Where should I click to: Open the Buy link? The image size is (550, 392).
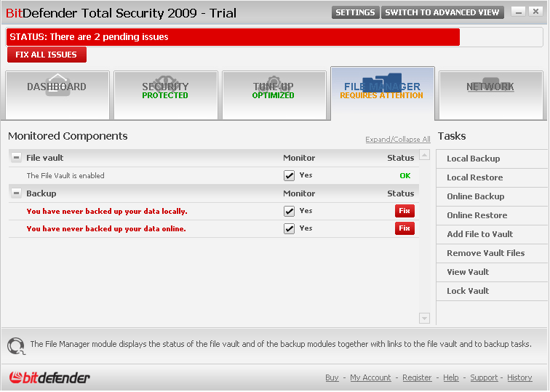pyautogui.click(x=332, y=377)
